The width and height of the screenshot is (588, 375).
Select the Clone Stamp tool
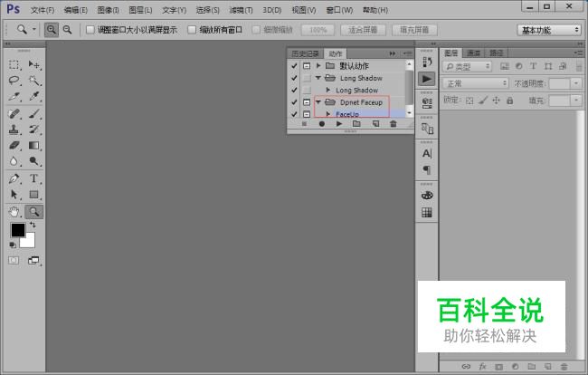(x=14, y=130)
